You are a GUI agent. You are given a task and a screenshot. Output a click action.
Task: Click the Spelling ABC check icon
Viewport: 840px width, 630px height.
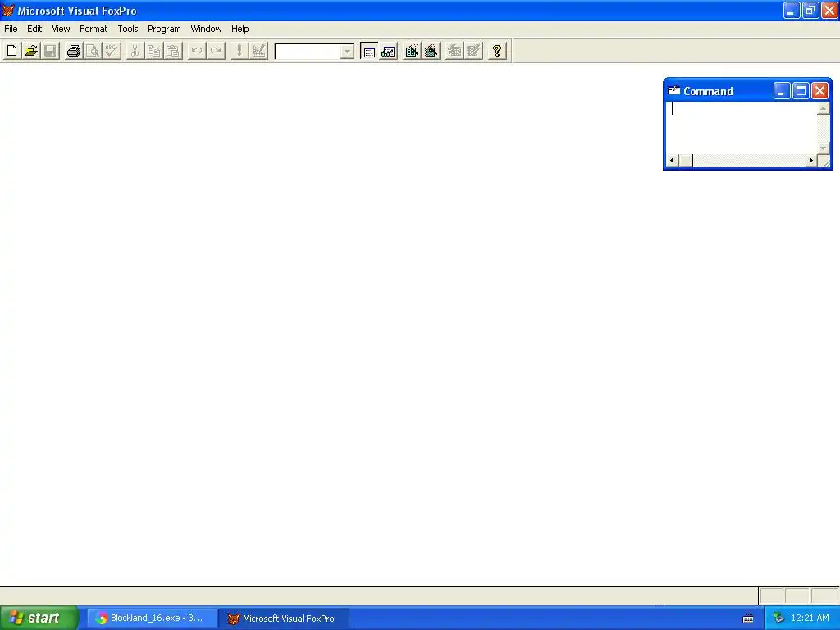tap(112, 51)
